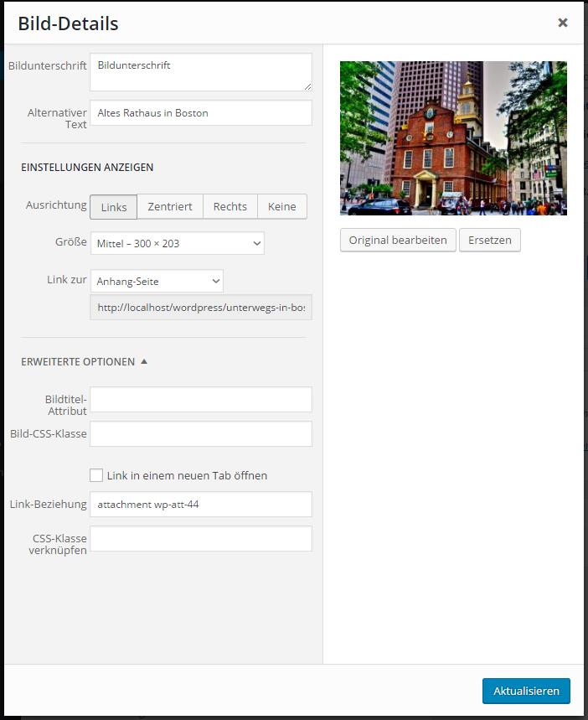Enable Link in einem neuen Tab öffnen
Screen dimensions: 588x720
96,475
